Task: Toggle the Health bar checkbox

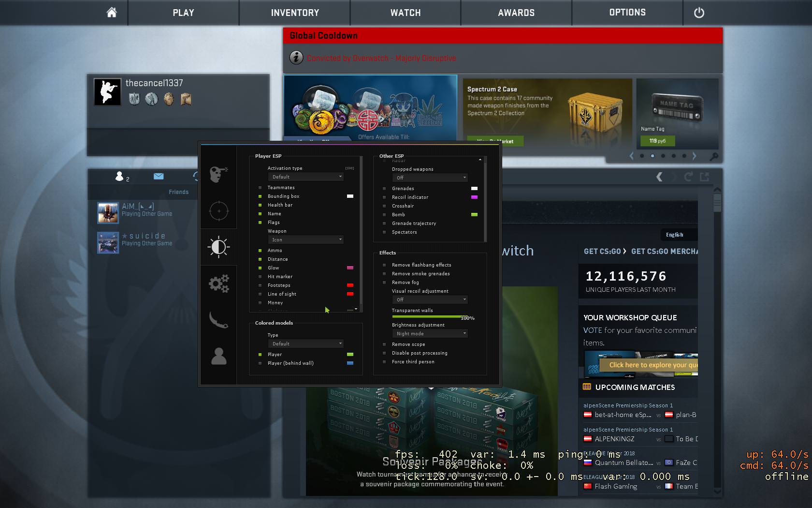Action: (x=260, y=205)
